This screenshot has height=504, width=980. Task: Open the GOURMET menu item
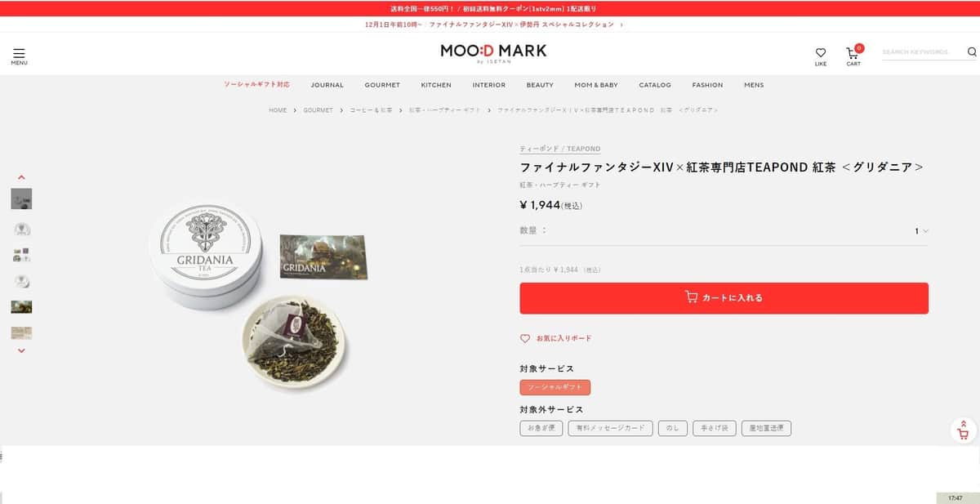[x=382, y=85]
